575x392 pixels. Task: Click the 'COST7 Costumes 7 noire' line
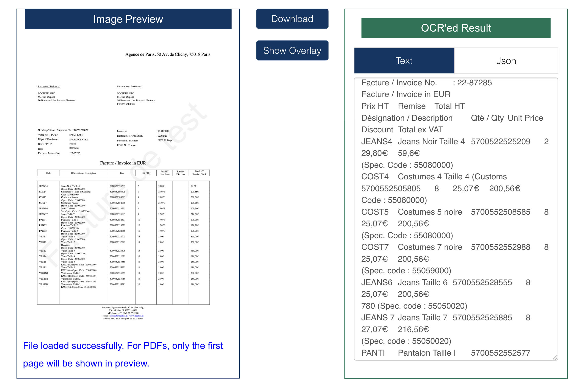pyautogui.click(x=455, y=247)
